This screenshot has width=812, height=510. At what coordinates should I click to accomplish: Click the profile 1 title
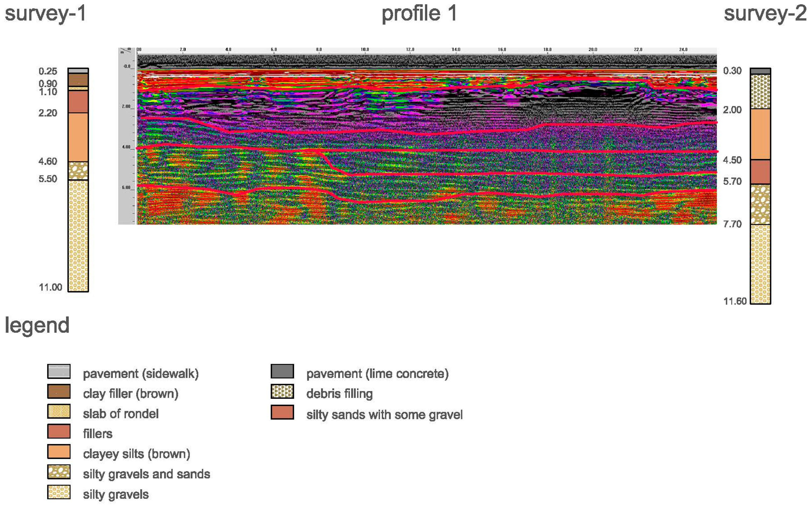pos(419,14)
